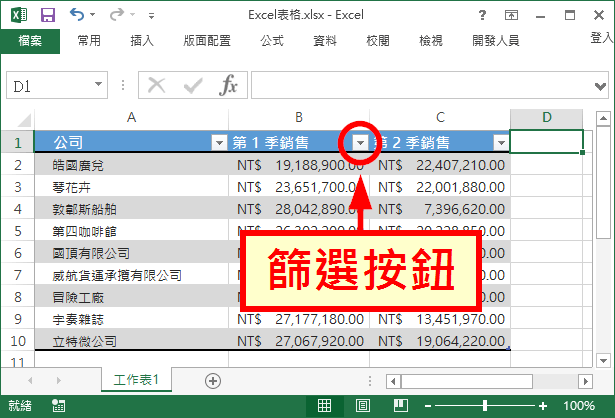Select the 工作表1 sheet tab
This screenshot has height=418, width=615.
pos(136,380)
